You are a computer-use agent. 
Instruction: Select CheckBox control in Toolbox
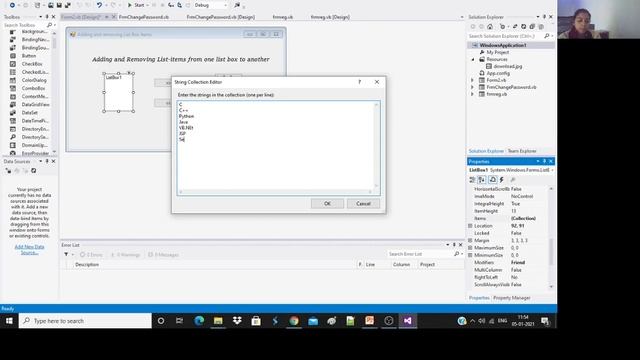[x=32, y=64]
